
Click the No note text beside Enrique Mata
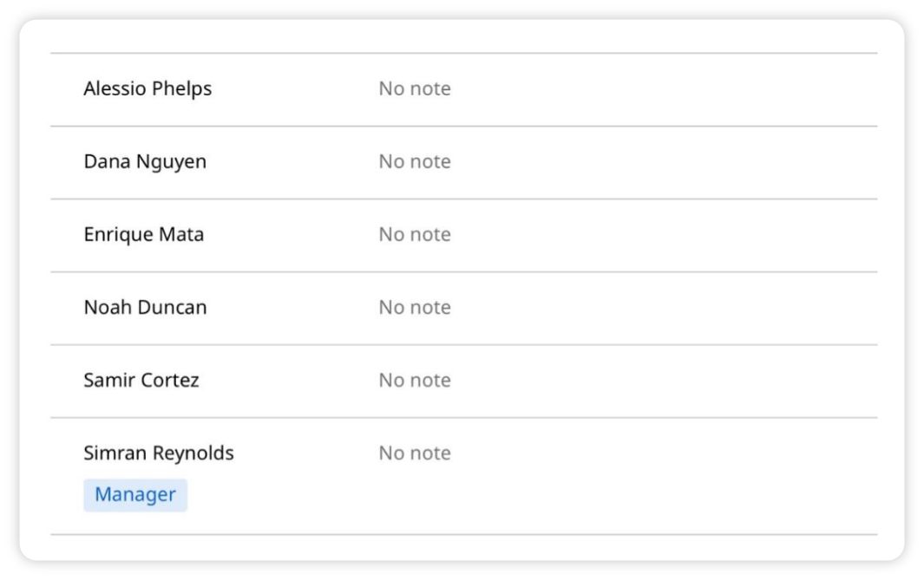[415, 234]
